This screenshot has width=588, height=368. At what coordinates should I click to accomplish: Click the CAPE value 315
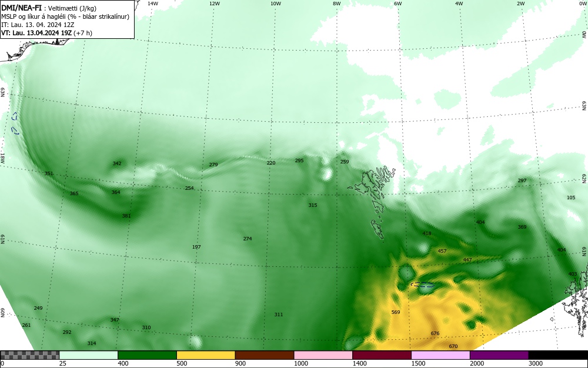coord(313,205)
